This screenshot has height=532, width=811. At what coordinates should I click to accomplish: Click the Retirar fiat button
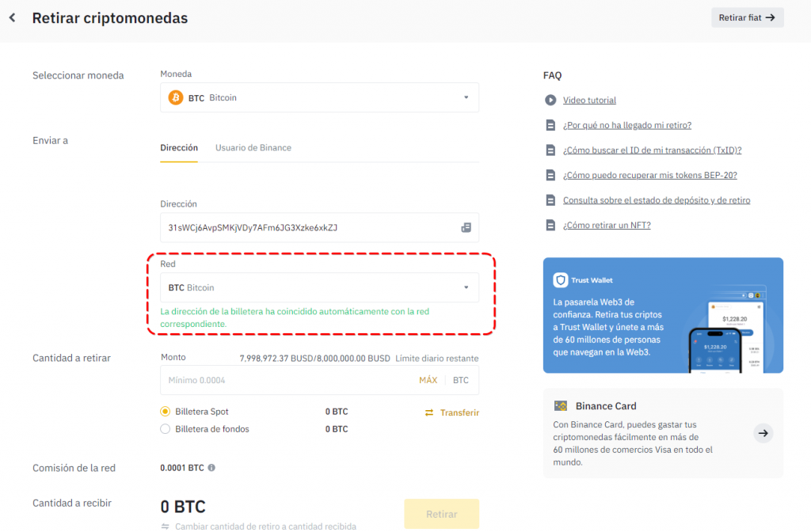click(x=747, y=17)
